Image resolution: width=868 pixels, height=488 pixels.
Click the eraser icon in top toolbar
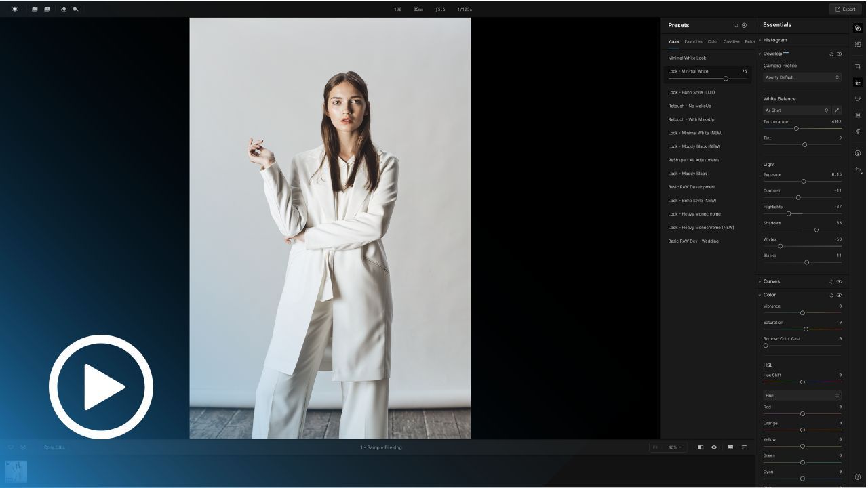tap(64, 9)
